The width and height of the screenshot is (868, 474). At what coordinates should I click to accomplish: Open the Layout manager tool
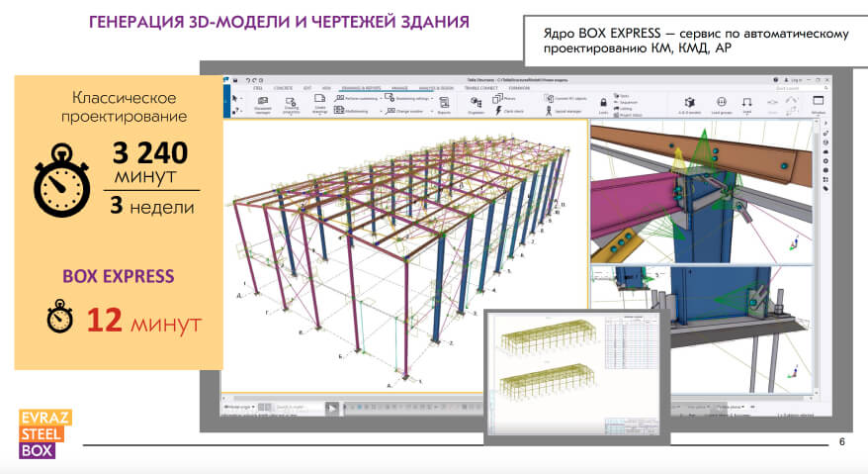pyautogui.click(x=564, y=111)
